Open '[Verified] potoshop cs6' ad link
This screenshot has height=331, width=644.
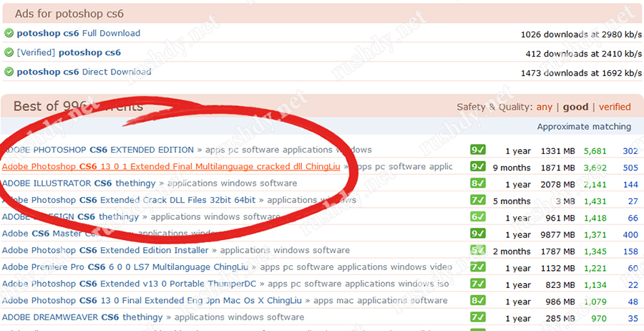[x=69, y=52]
